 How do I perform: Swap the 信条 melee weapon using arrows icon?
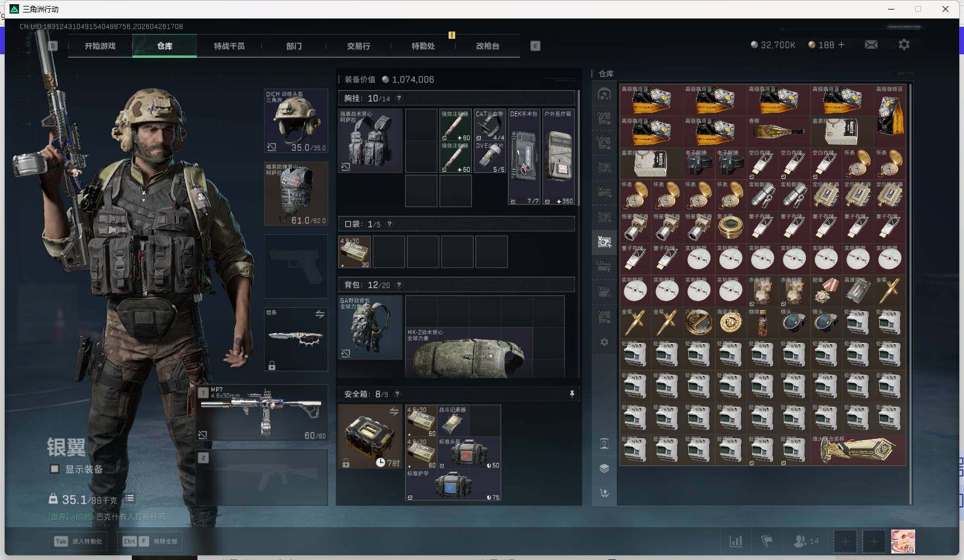320,314
